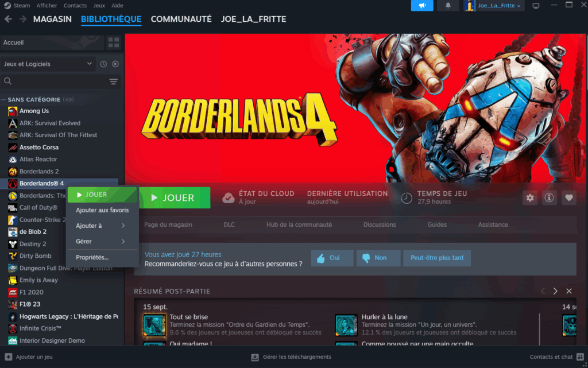Open Page du magasin link

click(x=168, y=225)
